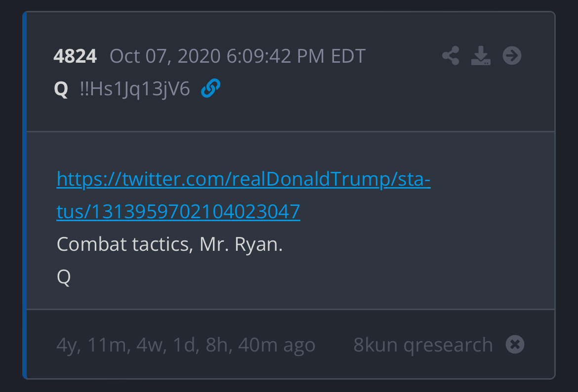Click the bold Q author name

[x=61, y=90]
